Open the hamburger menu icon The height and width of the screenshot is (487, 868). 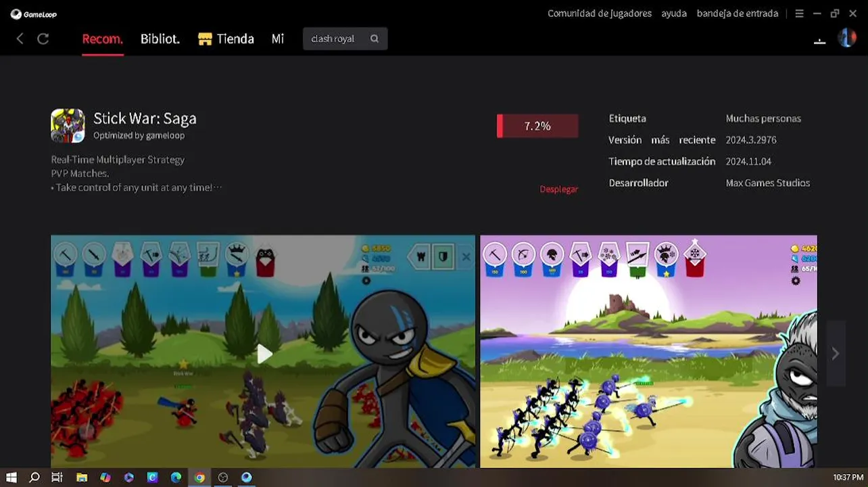click(799, 14)
